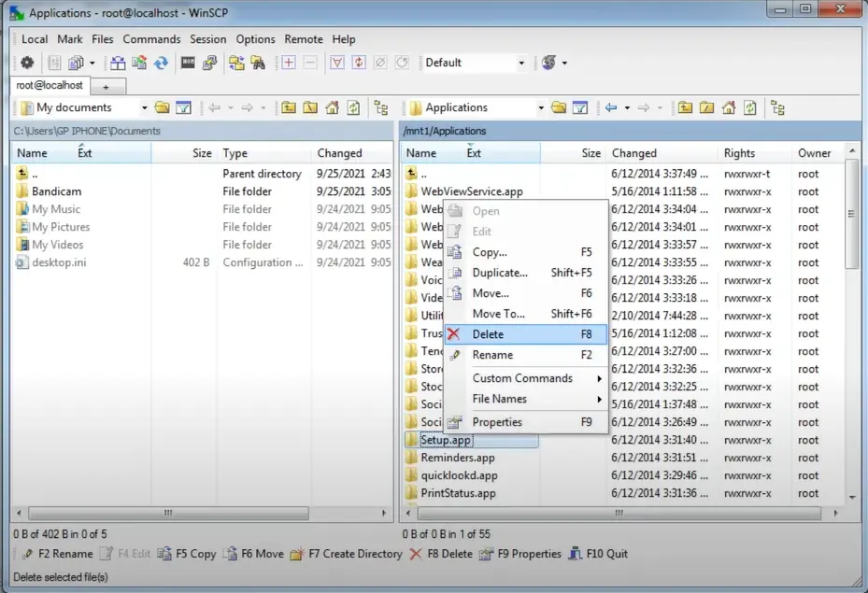The image size is (868, 593).
Task: Go to remote parent directory icon
Action: 685,107
